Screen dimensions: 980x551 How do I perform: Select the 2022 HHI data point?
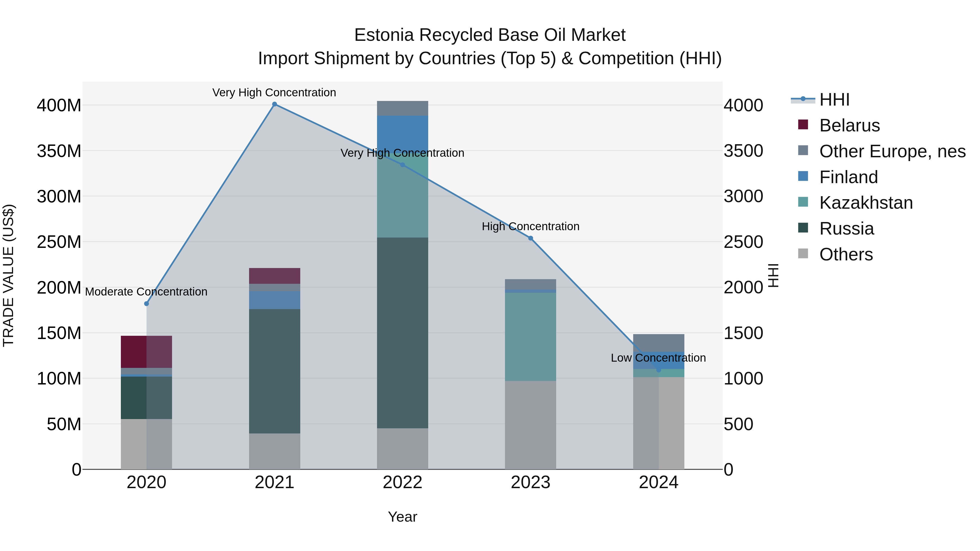[403, 165]
